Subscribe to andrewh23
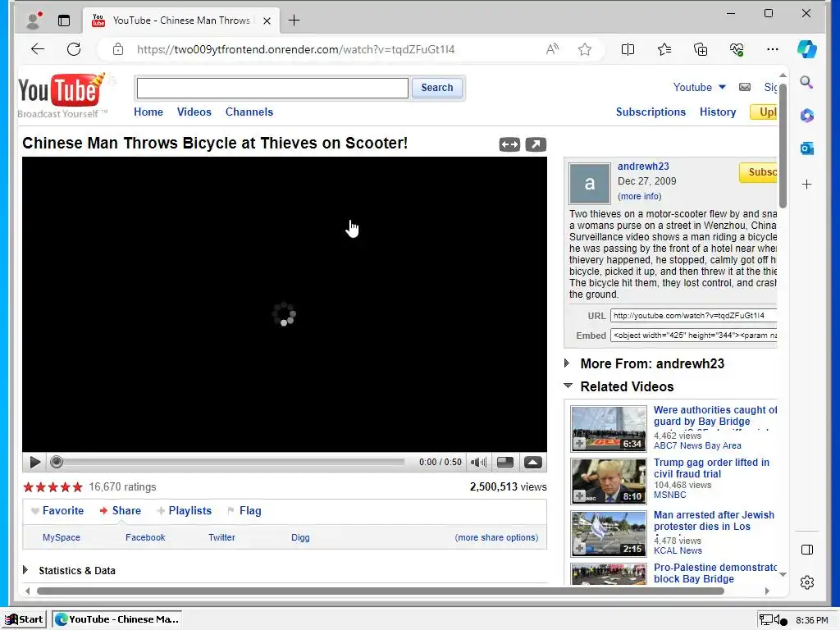The image size is (840, 630). tap(758, 172)
